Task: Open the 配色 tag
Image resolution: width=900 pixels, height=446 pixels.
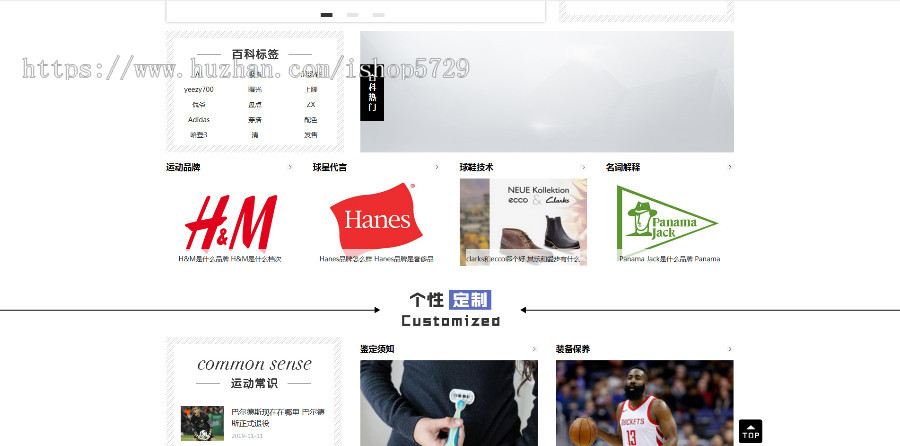Action: 311,120
